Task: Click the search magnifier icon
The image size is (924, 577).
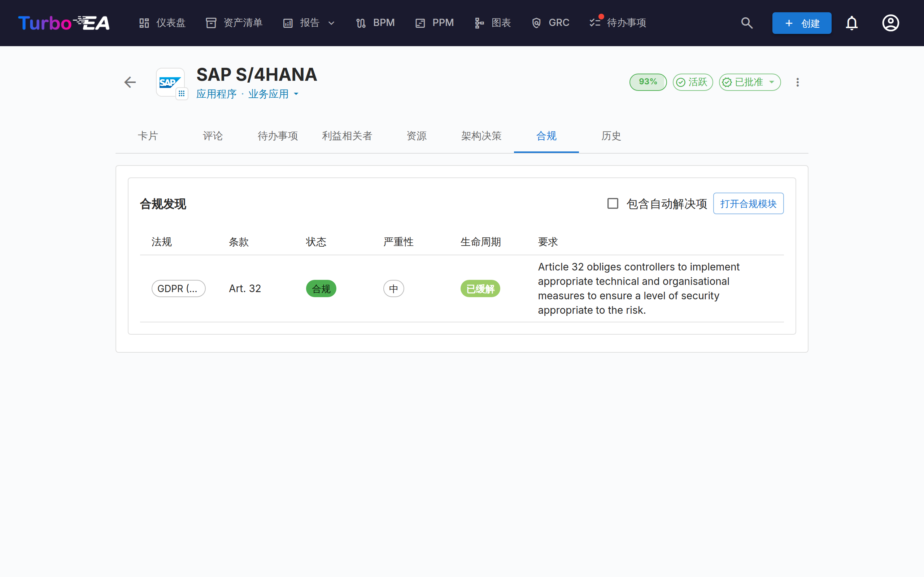Action: tap(747, 23)
